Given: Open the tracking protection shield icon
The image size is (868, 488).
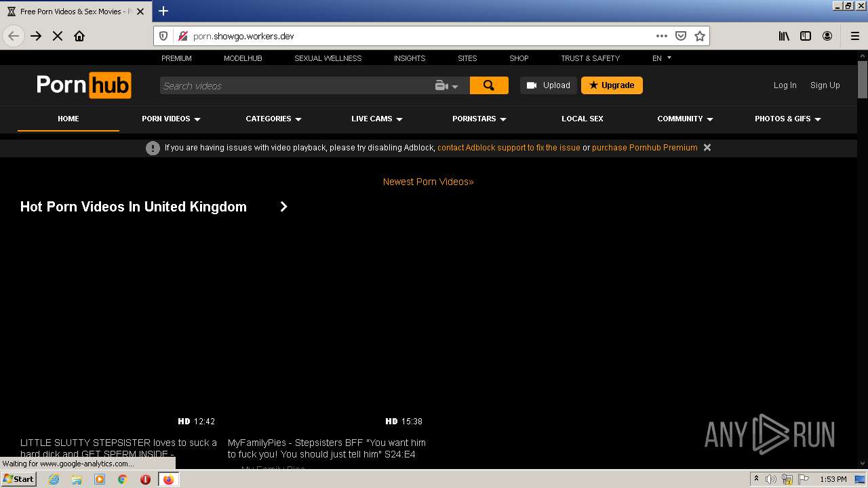Looking at the screenshot, I should (x=163, y=36).
